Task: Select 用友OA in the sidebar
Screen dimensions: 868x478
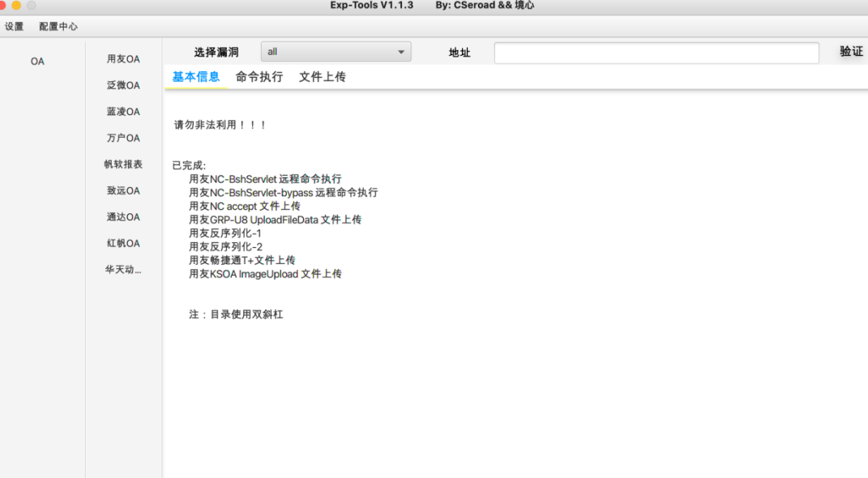Action: [x=123, y=59]
